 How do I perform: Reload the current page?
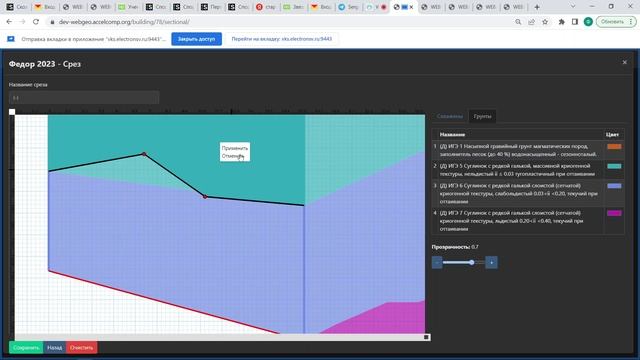coord(36,22)
